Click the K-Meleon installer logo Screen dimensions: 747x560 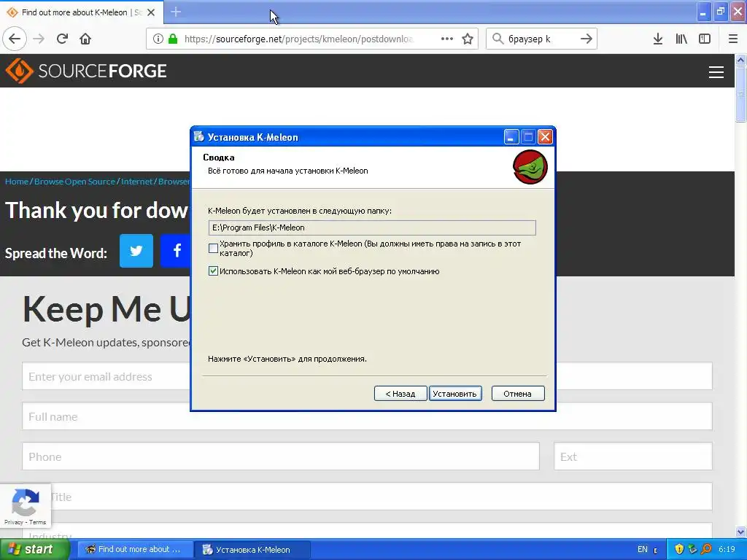[530, 167]
